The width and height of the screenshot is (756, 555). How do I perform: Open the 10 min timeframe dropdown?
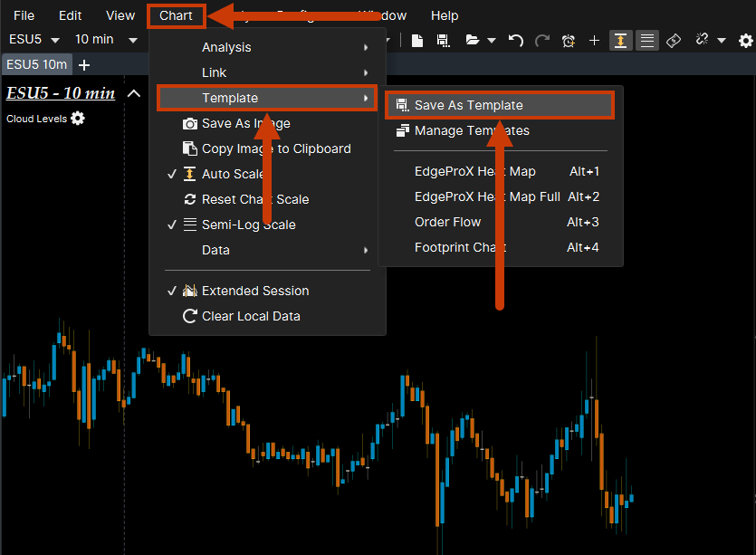[105, 40]
